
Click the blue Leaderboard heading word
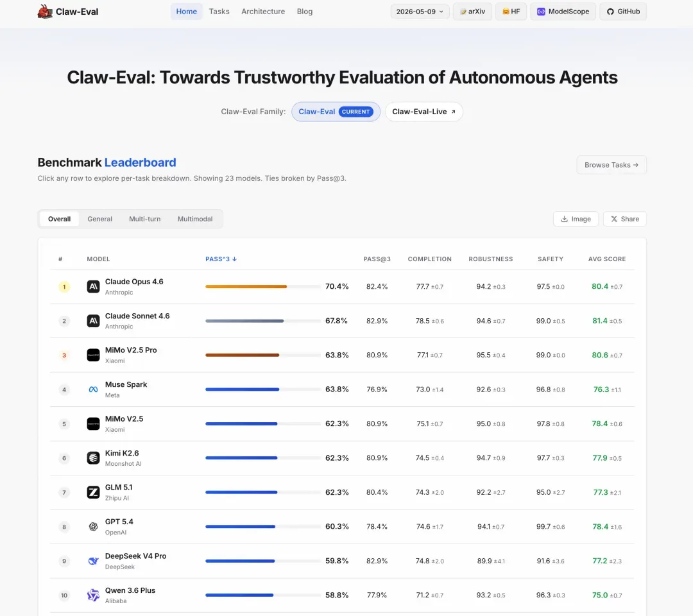140,162
